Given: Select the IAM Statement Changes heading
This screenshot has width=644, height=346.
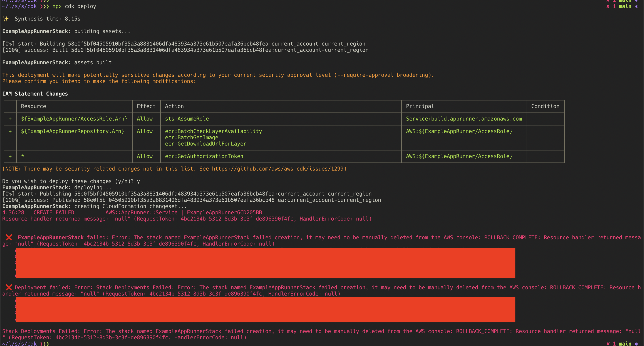Looking at the screenshot, I should pyautogui.click(x=35, y=94).
